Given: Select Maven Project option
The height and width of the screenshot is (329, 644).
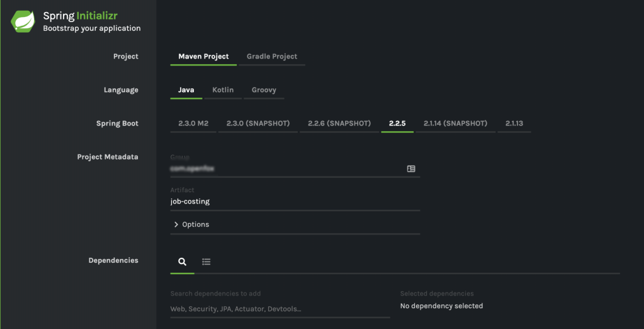Looking at the screenshot, I should point(203,56).
